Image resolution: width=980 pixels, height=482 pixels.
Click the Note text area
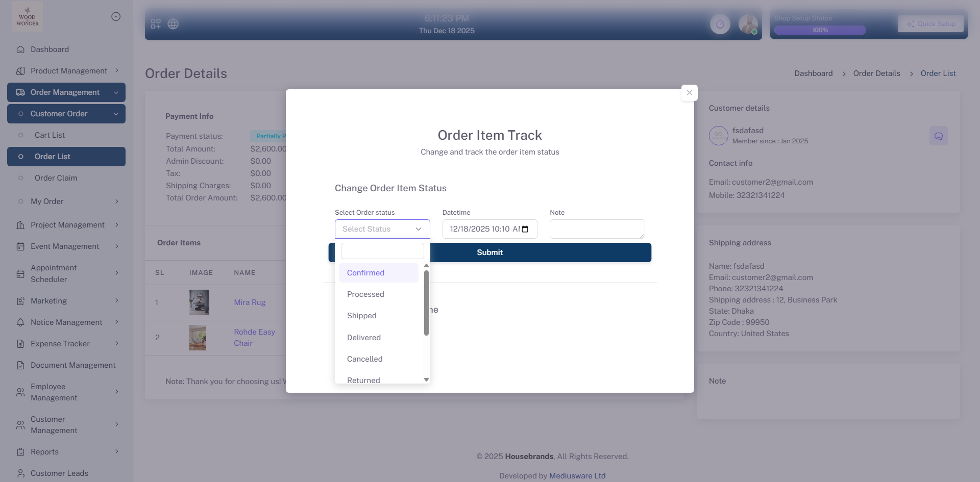(x=597, y=229)
